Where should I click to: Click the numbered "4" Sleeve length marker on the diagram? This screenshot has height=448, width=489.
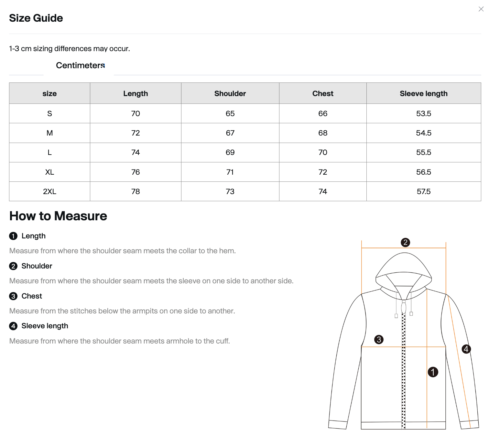pos(466,349)
